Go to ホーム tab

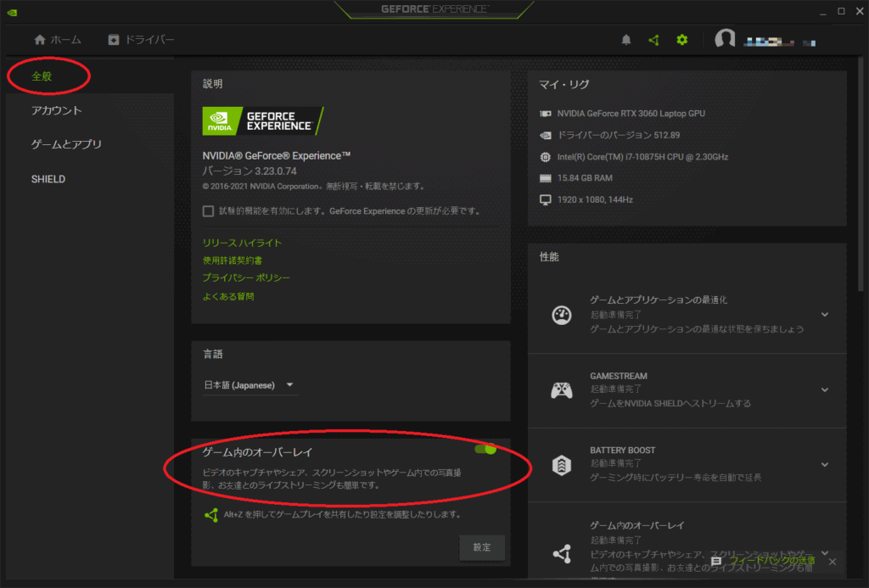58,40
